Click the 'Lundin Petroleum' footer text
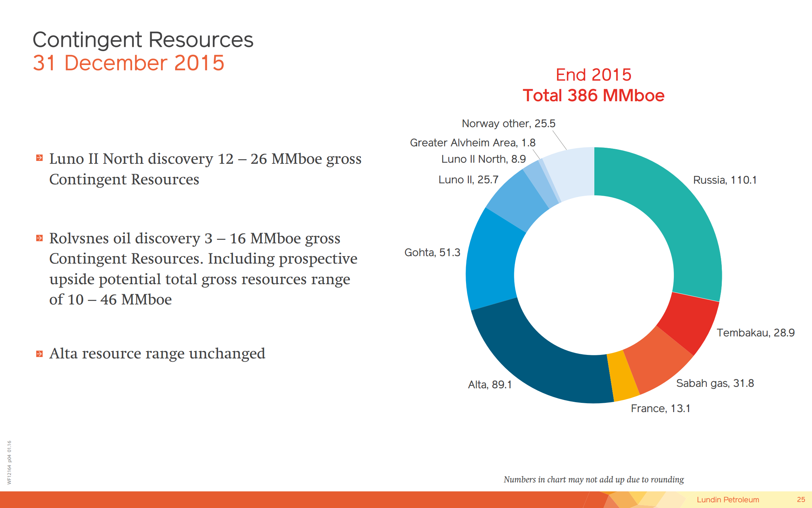 [728, 500]
